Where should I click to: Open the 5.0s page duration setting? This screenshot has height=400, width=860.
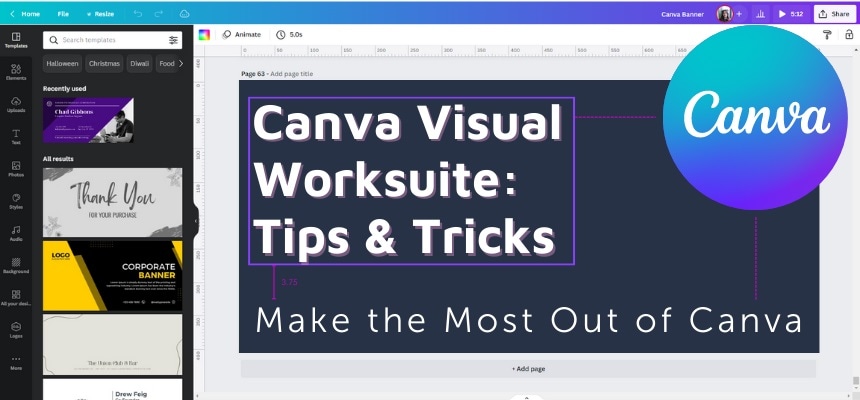[289, 35]
